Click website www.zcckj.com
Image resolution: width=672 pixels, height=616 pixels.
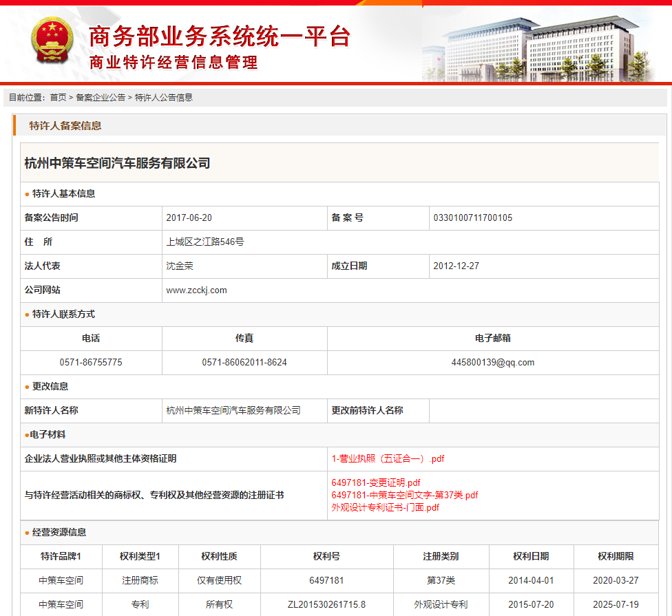point(197,290)
